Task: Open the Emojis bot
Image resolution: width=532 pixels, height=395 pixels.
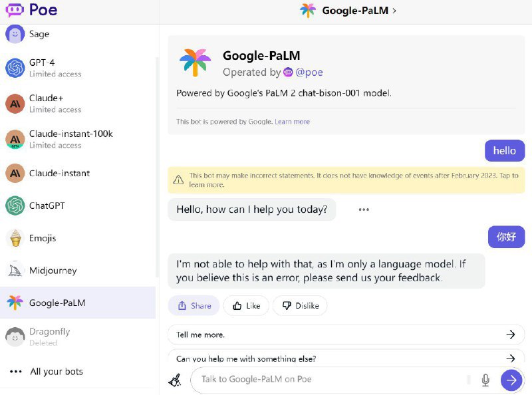Action: [41, 238]
